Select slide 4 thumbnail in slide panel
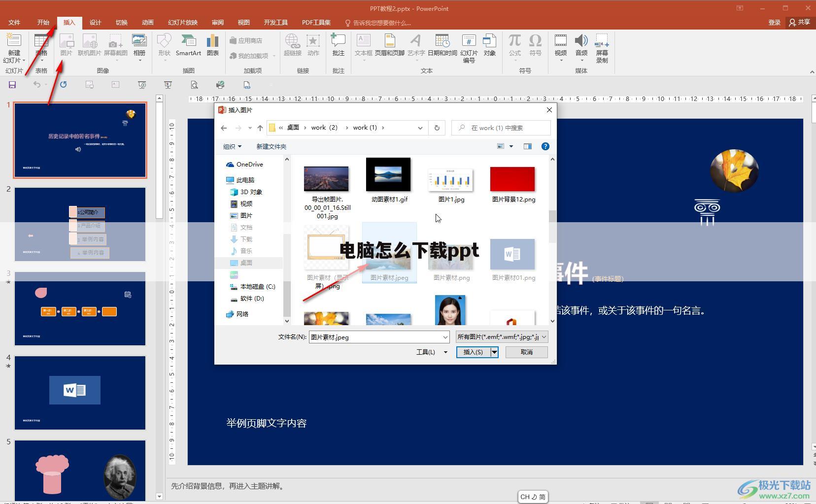The height and width of the screenshot is (504, 816). coord(80,393)
